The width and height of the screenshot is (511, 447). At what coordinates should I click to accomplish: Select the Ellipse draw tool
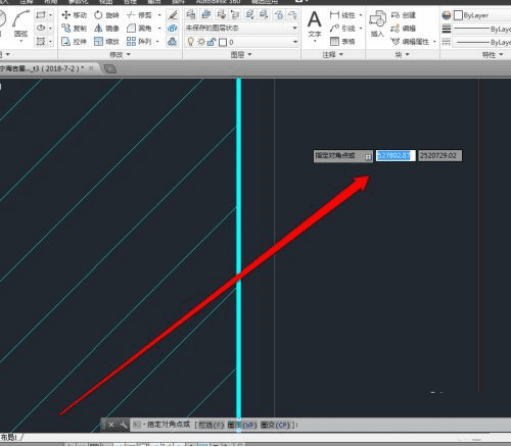(41, 28)
